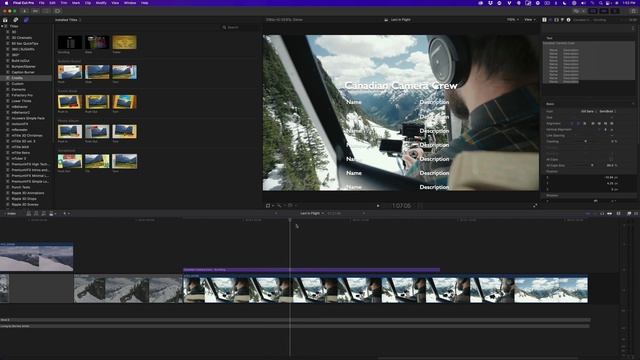This screenshot has width=640, height=360.
Task: Click the Import Media toolbar button
Action: 24,11
